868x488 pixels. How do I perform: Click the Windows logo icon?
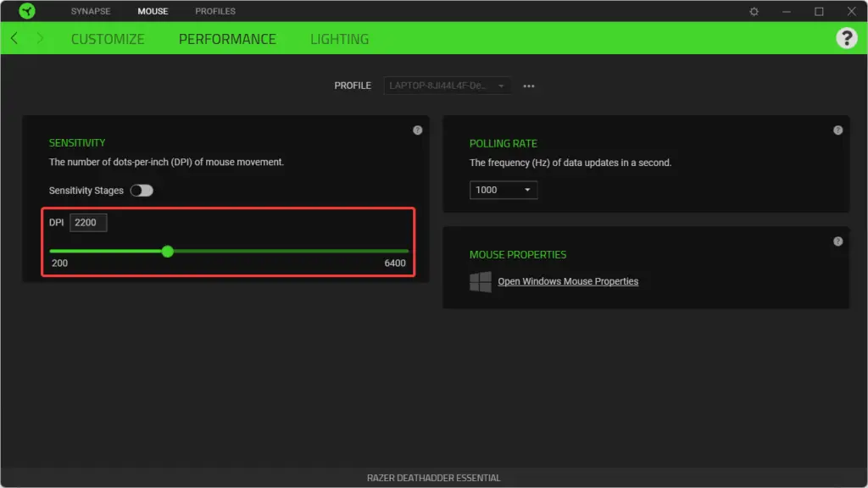pyautogui.click(x=481, y=281)
